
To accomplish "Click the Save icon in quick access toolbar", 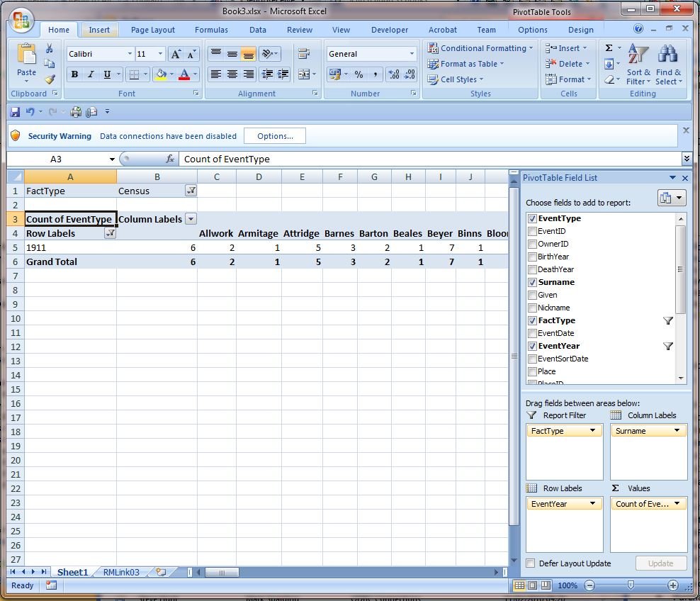I will point(15,112).
